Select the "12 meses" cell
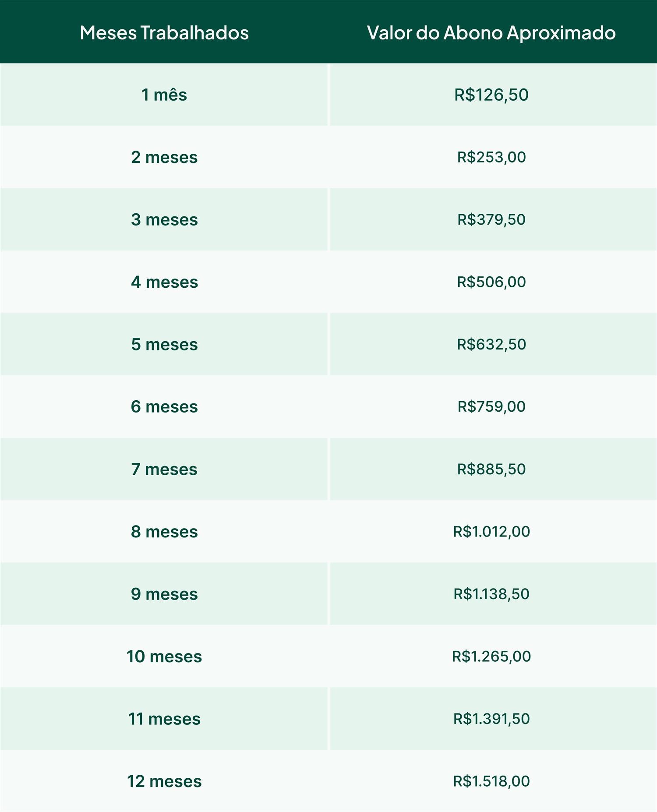 pyautogui.click(x=164, y=781)
